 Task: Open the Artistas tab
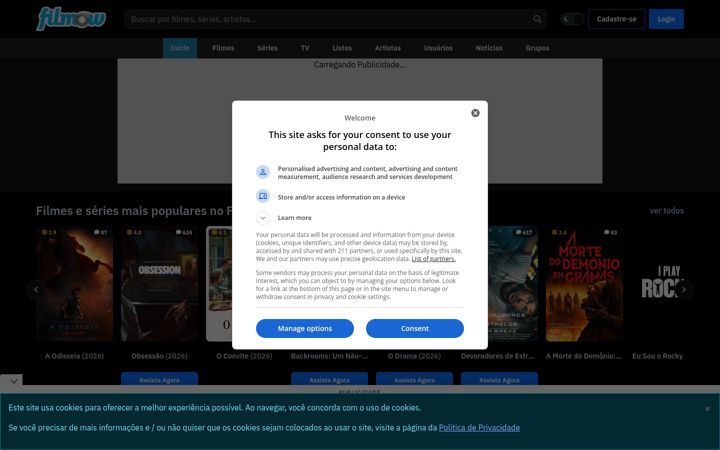tap(388, 48)
